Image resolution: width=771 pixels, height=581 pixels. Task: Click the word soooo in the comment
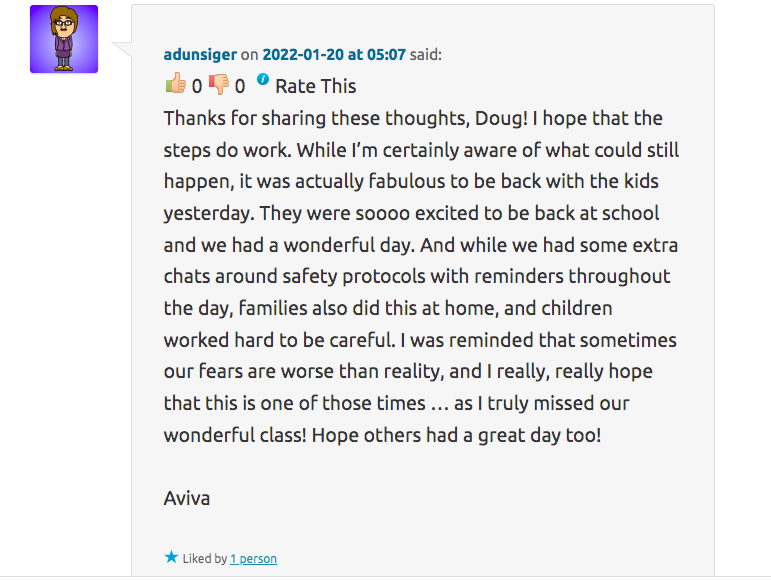coord(383,214)
